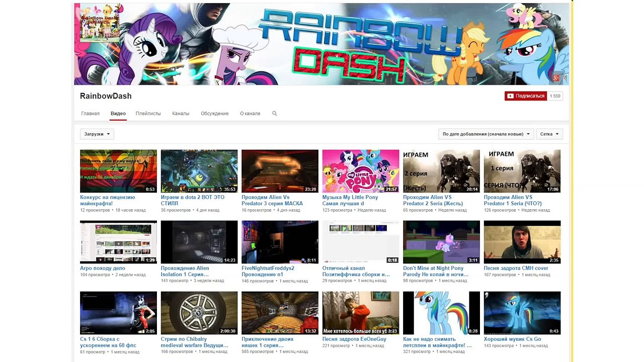
Task: Play the Песня задрота EeOneGuy thumbnail
Action: click(361, 313)
